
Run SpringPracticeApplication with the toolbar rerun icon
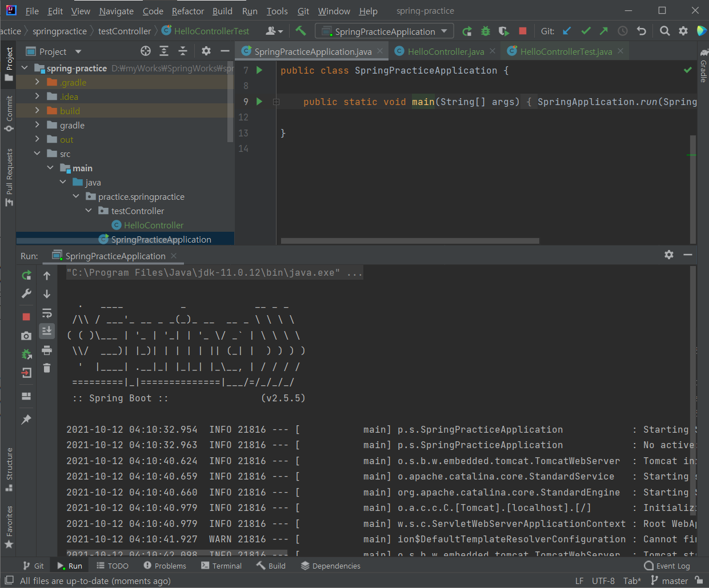coord(467,31)
